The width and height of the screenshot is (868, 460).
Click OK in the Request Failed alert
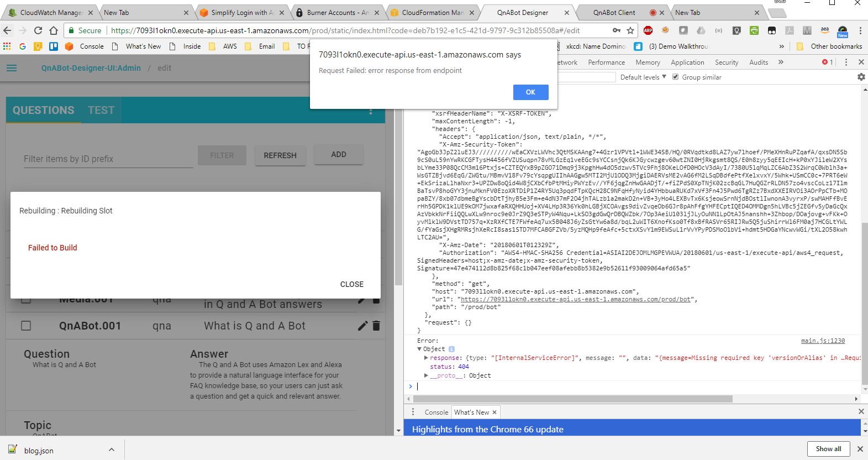coord(530,92)
